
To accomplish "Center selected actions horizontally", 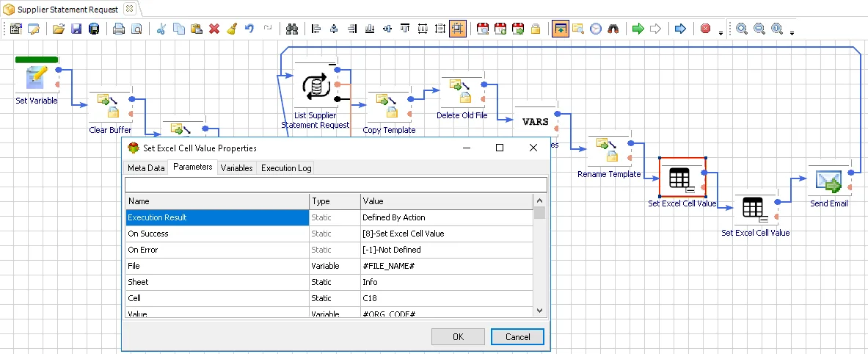I will click(x=334, y=29).
